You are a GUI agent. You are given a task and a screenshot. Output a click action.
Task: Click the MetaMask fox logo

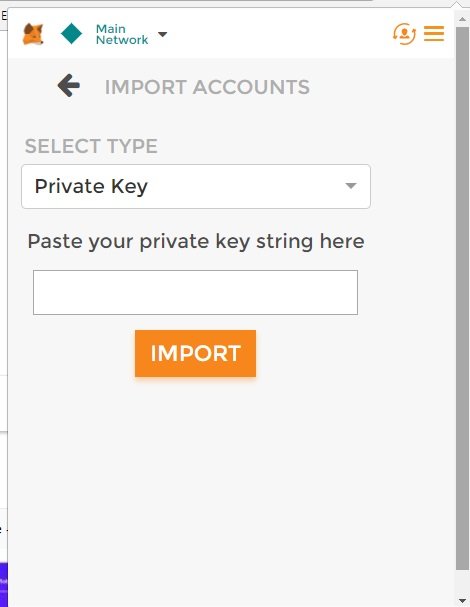33,34
